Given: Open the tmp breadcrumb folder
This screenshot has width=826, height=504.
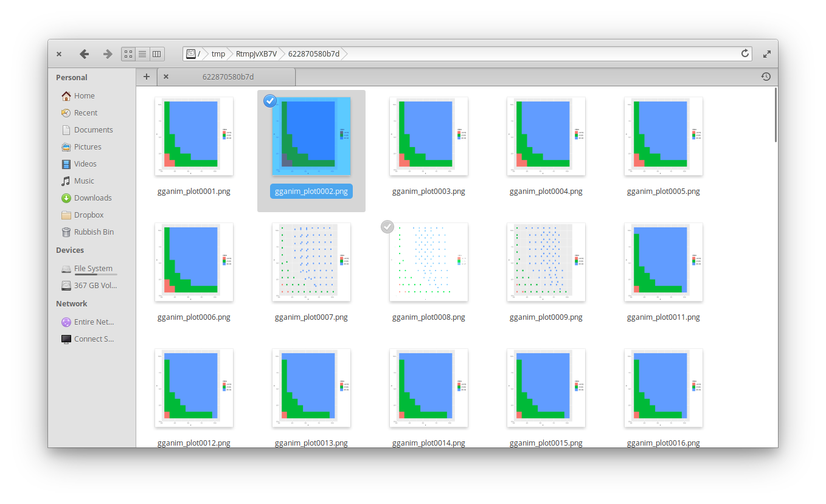Looking at the screenshot, I should click(218, 54).
